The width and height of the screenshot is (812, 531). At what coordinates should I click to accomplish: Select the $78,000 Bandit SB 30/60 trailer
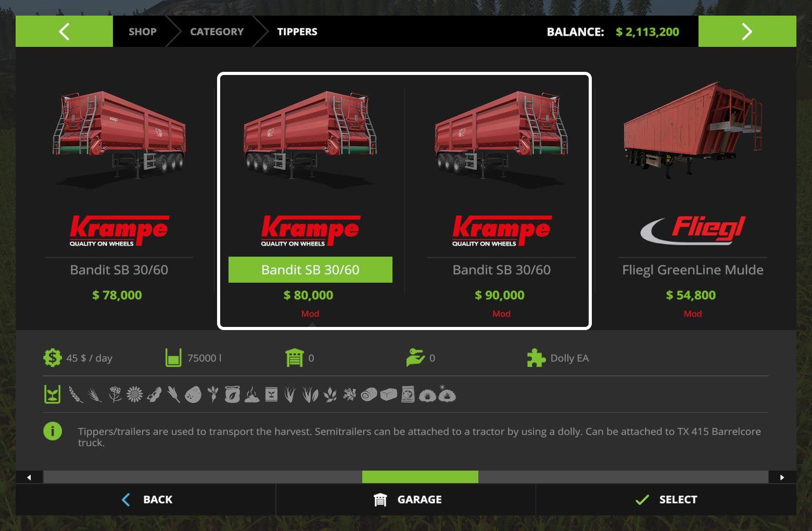(x=119, y=198)
